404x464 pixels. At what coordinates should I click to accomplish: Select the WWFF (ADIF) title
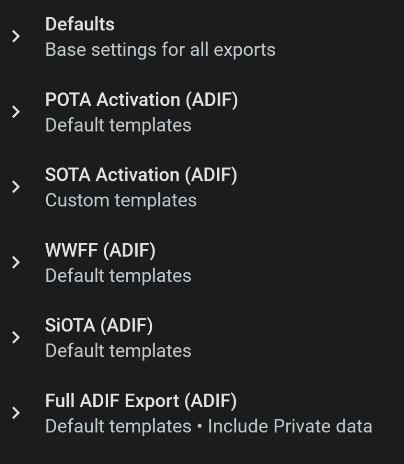pyautogui.click(x=100, y=250)
